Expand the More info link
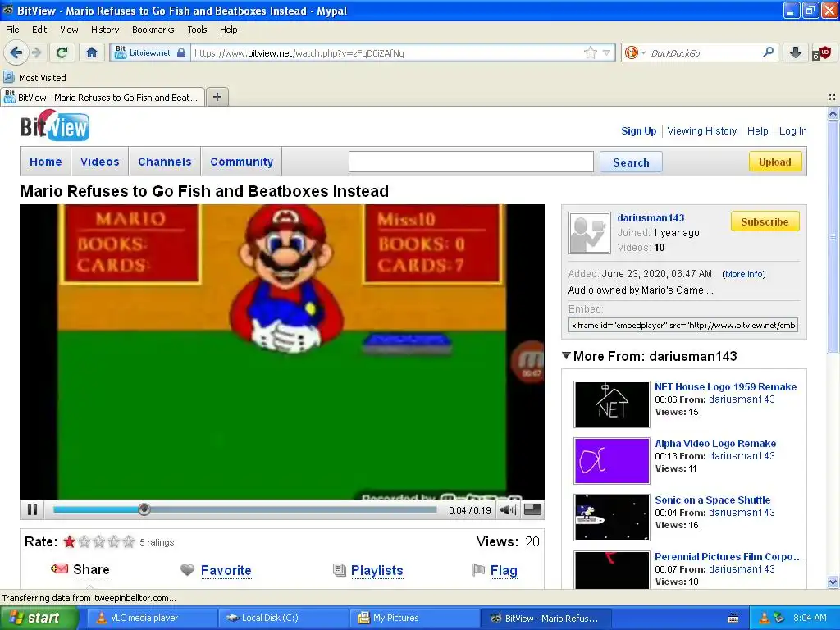 point(743,274)
